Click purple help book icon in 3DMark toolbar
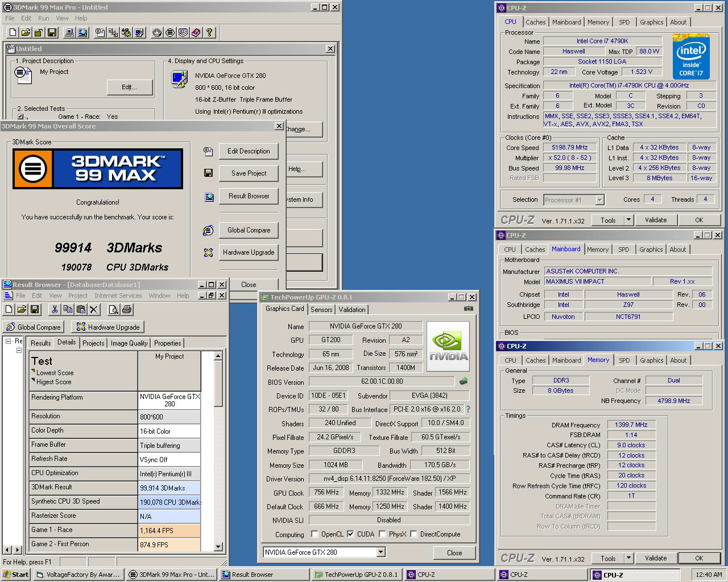 [196, 32]
